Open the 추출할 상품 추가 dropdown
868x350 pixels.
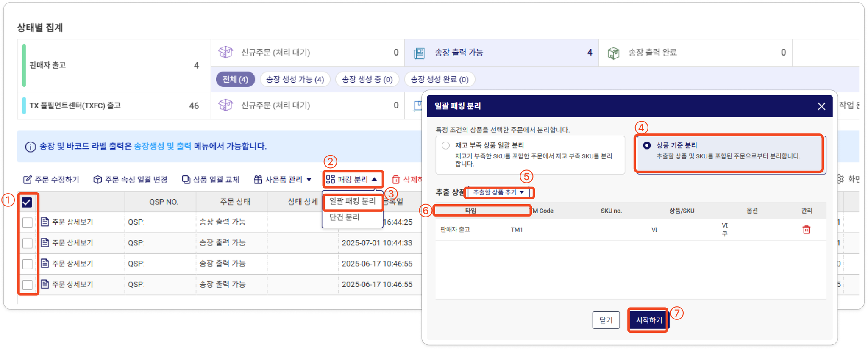click(498, 192)
